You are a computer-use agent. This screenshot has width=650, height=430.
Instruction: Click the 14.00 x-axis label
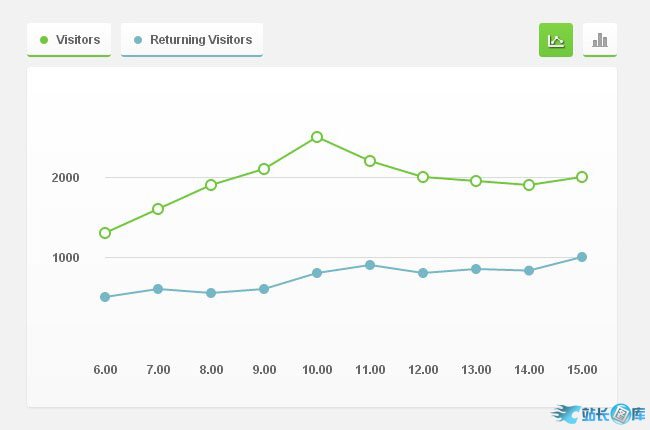tap(529, 370)
